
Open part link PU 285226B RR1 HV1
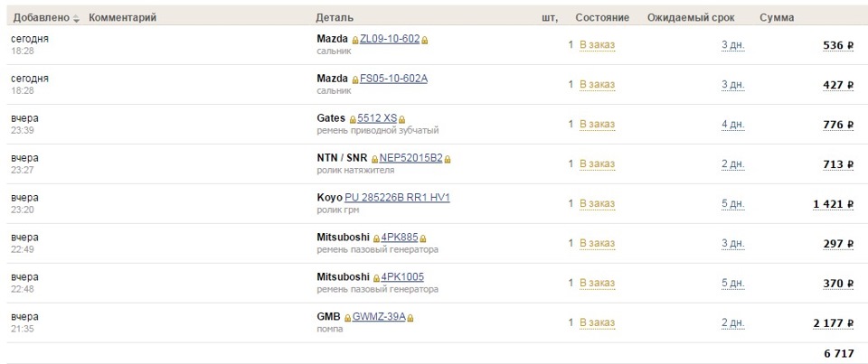[397, 198]
